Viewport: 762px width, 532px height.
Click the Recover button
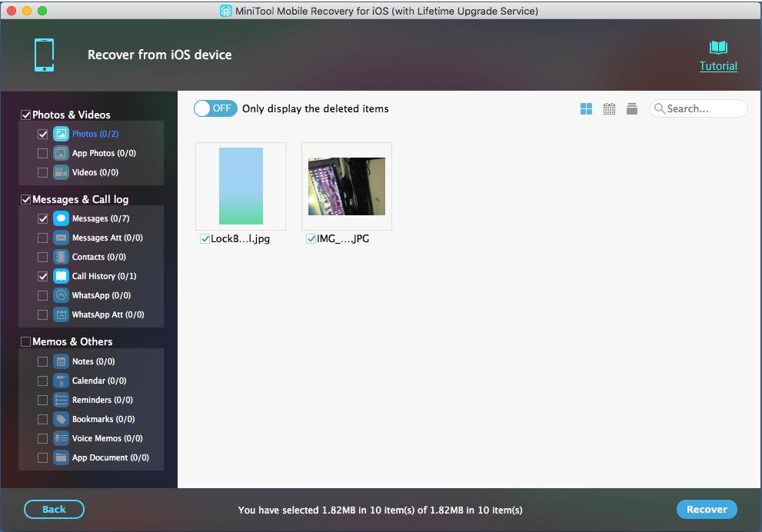point(707,509)
